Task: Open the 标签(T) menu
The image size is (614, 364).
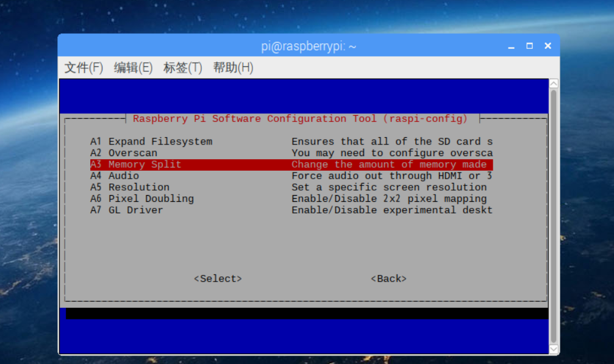Action: click(x=182, y=68)
